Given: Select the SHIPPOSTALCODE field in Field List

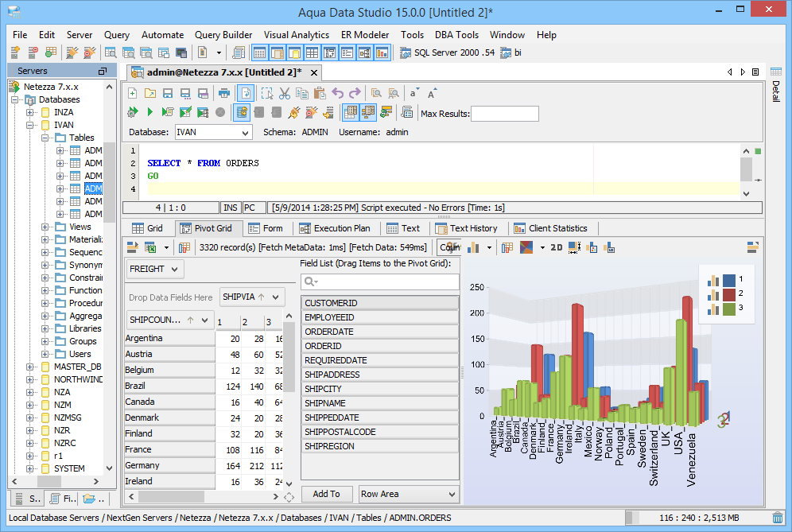Looking at the screenshot, I should pos(380,432).
